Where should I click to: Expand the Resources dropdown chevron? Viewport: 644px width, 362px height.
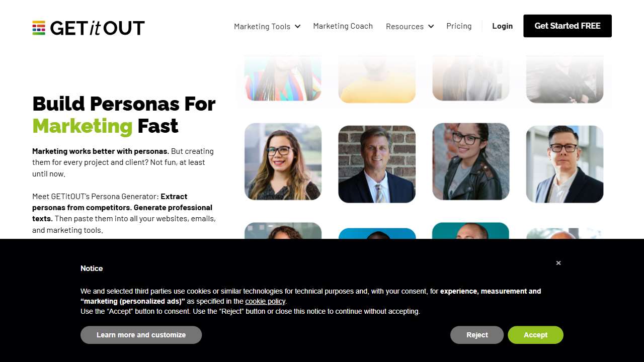click(x=431, y=26)
